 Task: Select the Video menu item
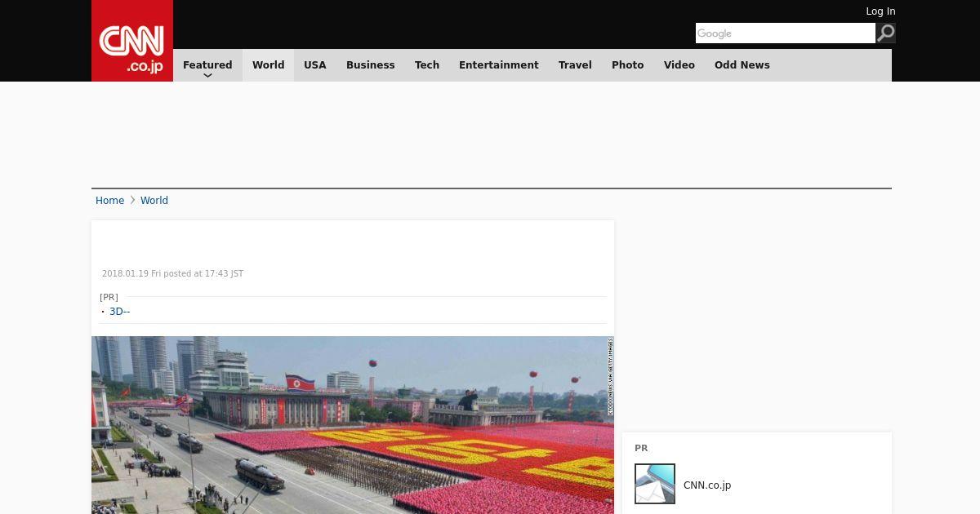click(x=679, y=65)
